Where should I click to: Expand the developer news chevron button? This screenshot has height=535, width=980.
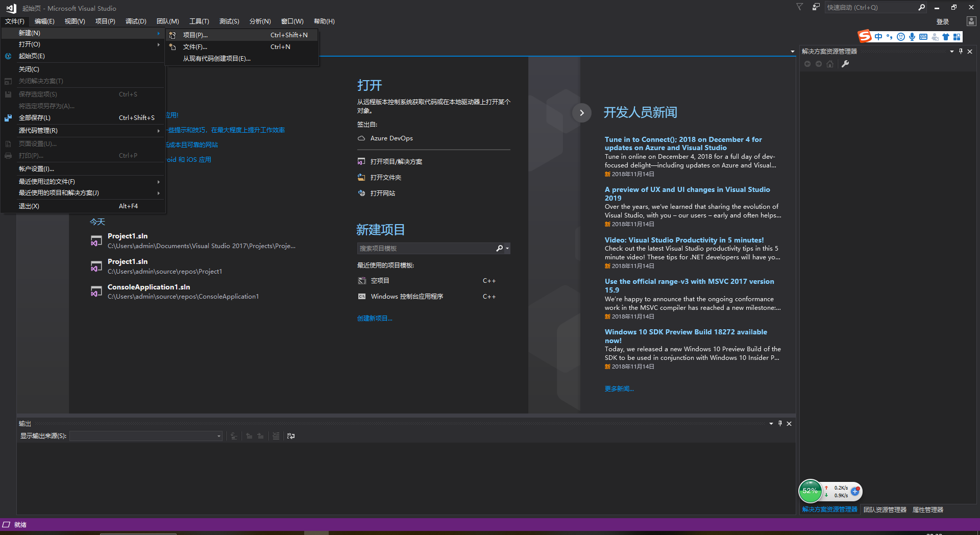tap(581, 113)
